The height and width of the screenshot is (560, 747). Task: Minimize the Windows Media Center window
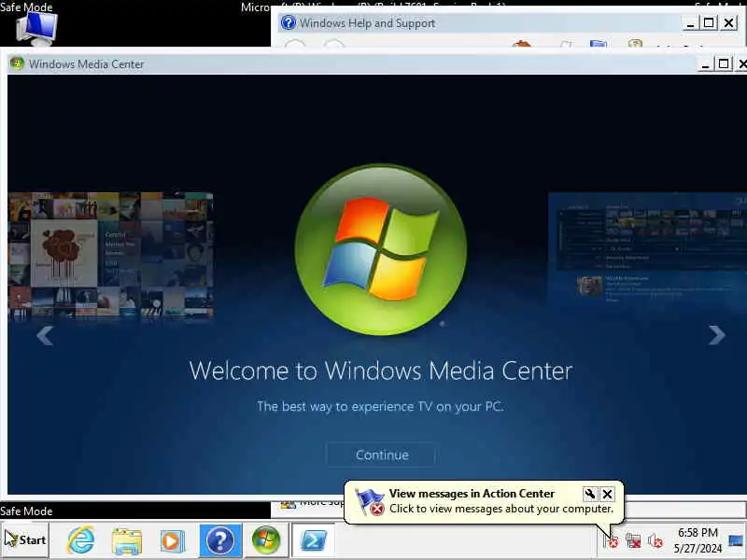click(x=706, y=63)
